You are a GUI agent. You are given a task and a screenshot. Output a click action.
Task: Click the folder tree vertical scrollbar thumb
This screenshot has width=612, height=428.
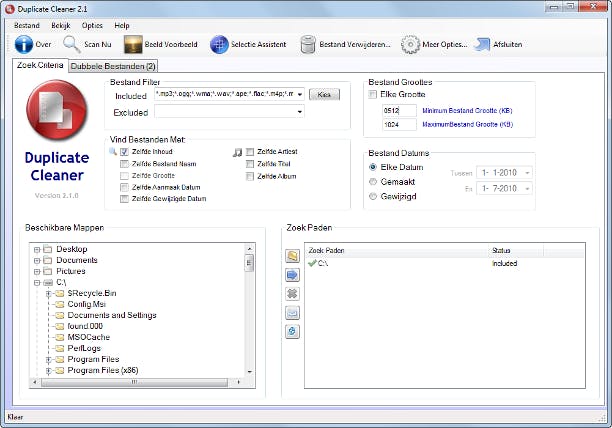pyautogui.click(x=249, y=263)
